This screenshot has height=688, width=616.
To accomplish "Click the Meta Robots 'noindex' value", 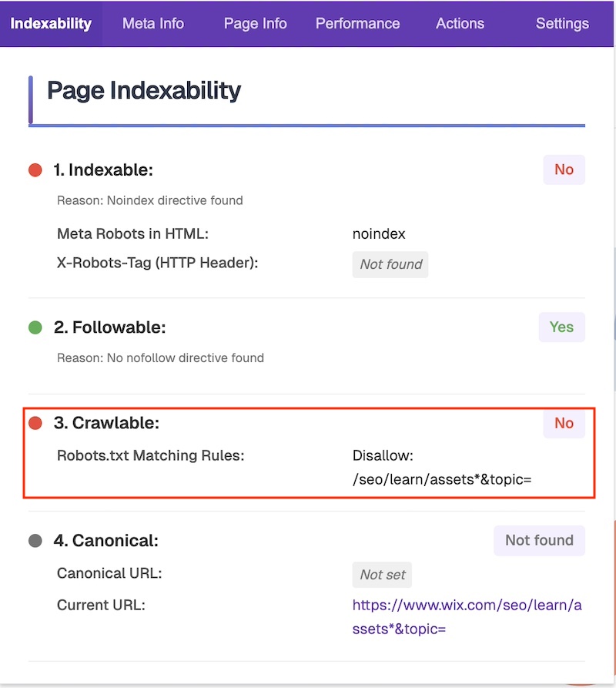I will point(379,233).
